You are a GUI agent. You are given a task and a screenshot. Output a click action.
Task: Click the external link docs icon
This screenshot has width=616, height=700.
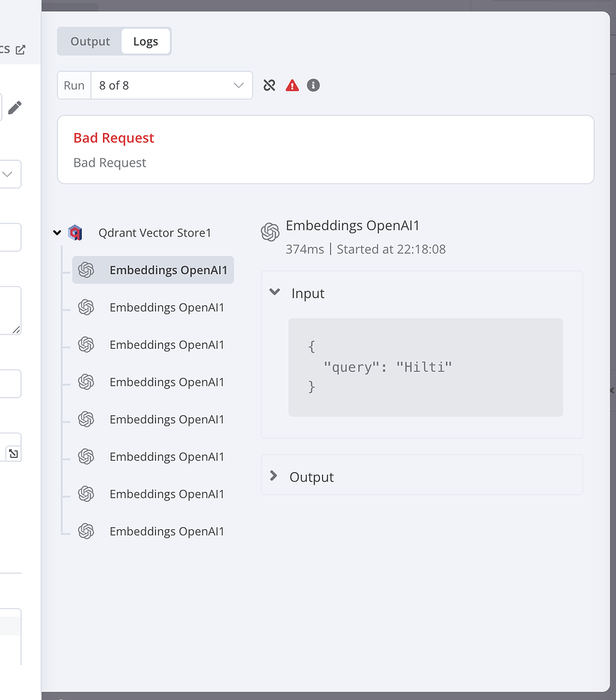(20, 50)
